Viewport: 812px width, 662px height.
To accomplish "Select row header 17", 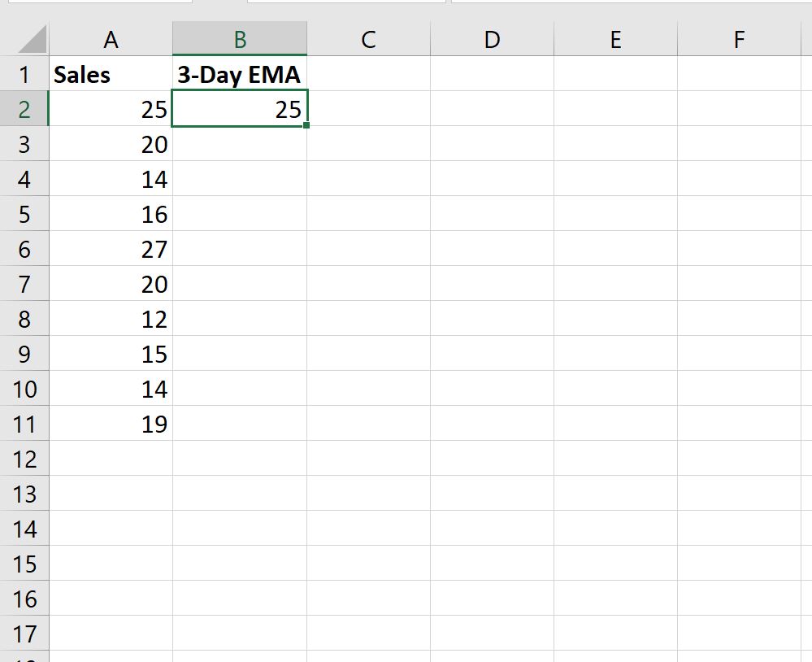I will (x=24, y=634).
